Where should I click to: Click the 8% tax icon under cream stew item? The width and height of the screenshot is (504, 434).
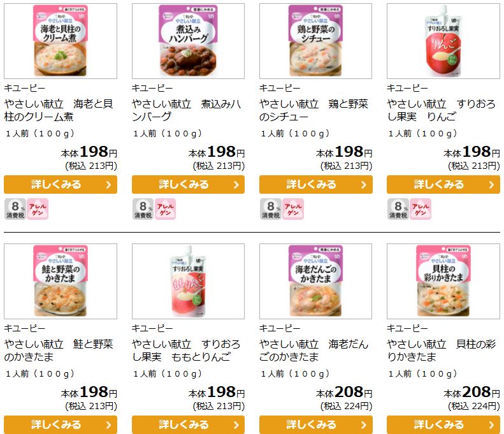click(15, 209)
